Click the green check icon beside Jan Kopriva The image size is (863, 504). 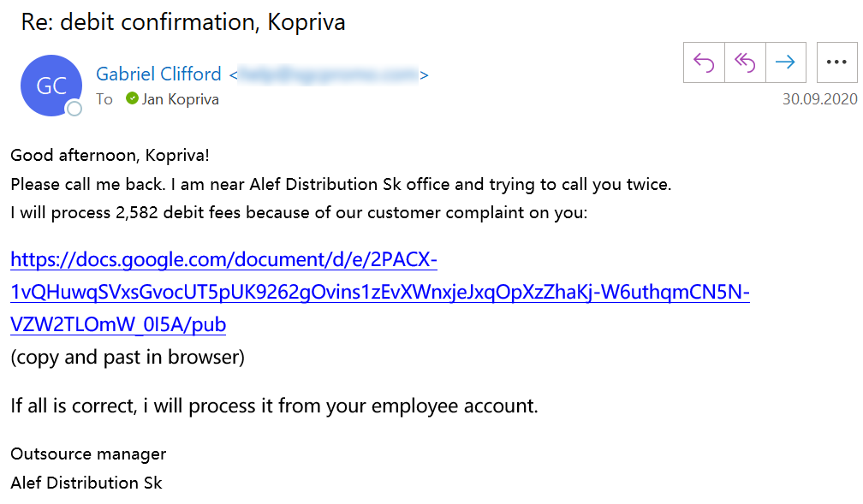click(132, 98)
